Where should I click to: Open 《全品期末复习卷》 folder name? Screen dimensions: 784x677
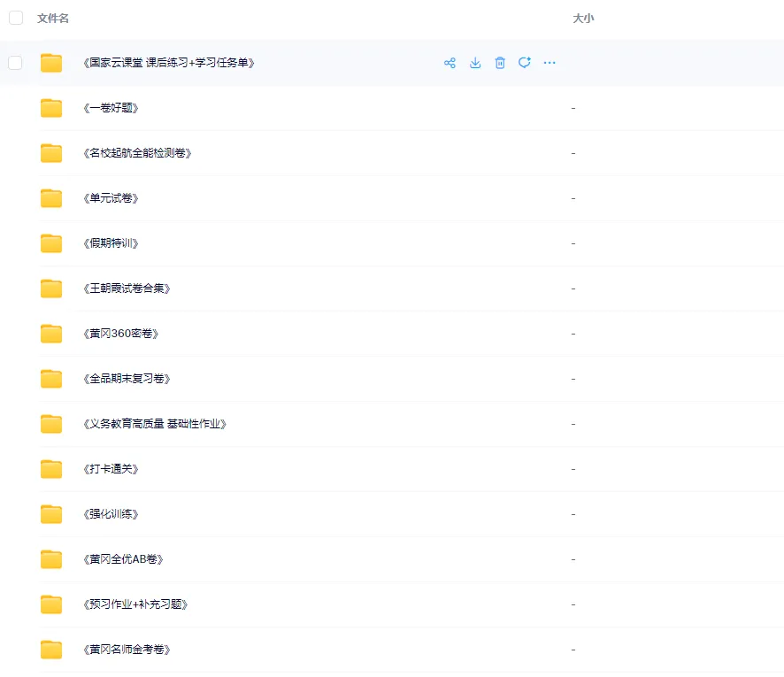coord(127,379)
